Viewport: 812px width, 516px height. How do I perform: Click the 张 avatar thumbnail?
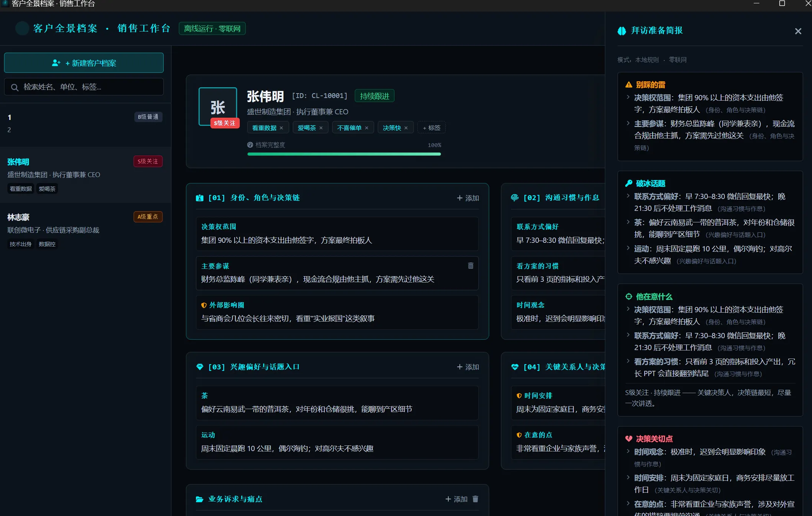[x=218, y=107]
